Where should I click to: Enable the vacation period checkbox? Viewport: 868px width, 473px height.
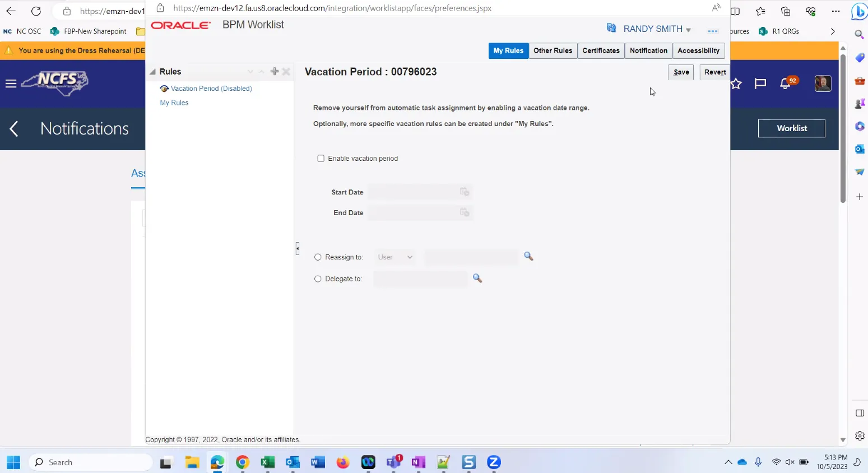coord(321,159)
